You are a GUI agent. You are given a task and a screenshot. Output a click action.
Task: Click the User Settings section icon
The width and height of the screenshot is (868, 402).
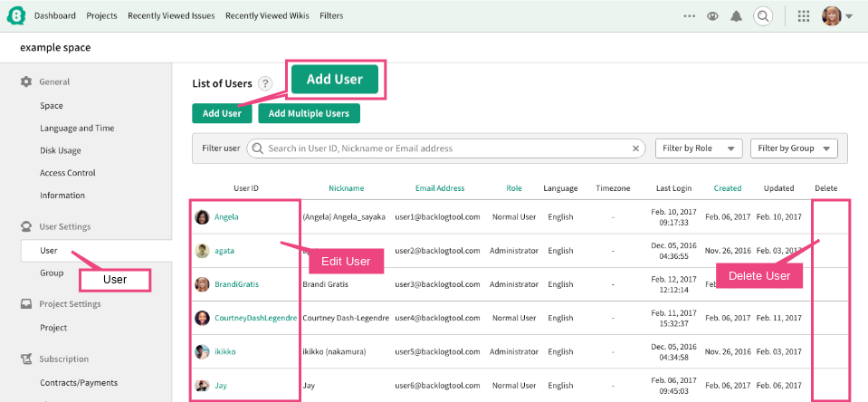[x=26, y=226]
